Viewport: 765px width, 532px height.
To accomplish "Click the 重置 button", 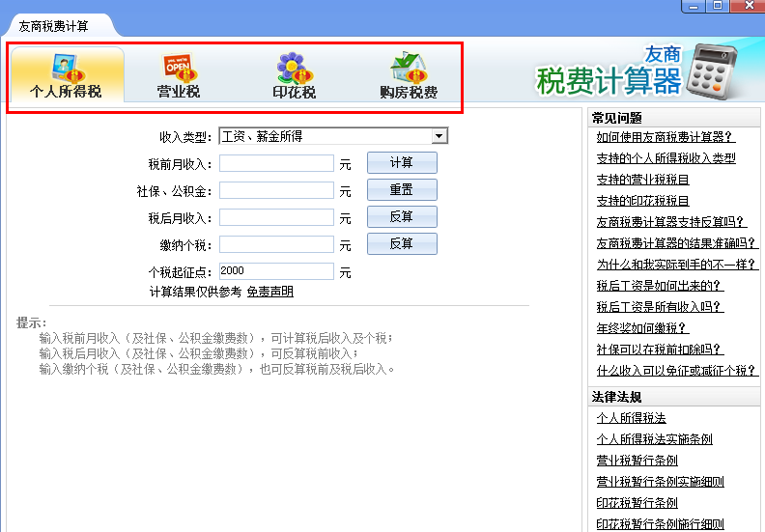I will click(x=402, y=189).
